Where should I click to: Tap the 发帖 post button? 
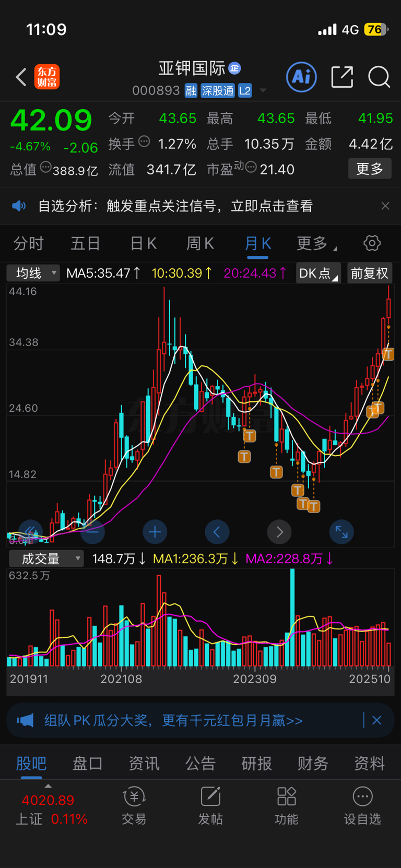point(210,806)
